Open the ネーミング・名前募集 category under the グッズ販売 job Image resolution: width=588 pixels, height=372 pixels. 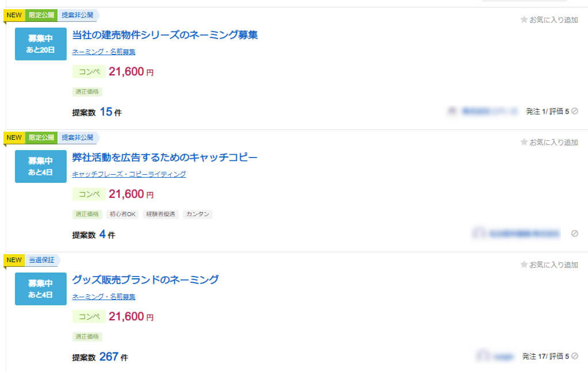pyautogui.click(x=103, y=297)
